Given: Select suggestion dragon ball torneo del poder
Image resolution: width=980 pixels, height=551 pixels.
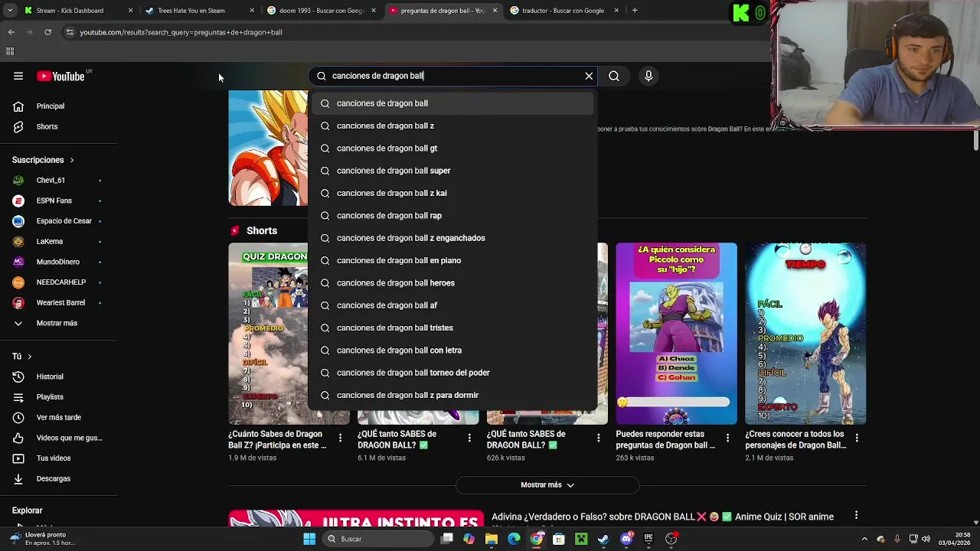Looking at the screenshot, I should [452, 373].
